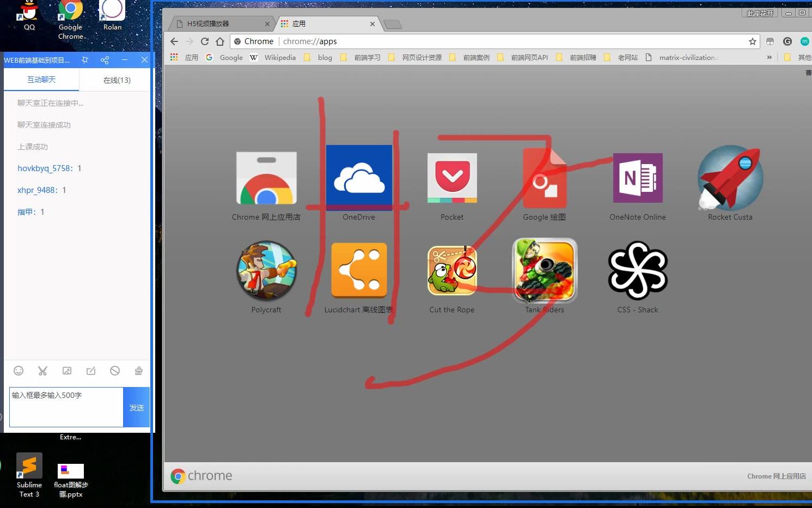812x508 pixels.
Task: Select the scissors screenshot tool in chat
Action: pos(42,371)
